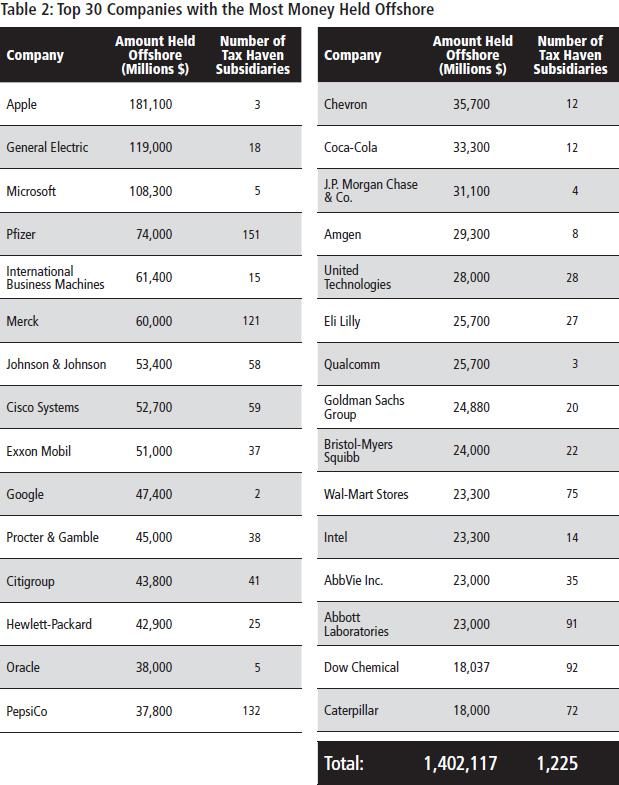The height and width of the screenshot is (785, 619).
Task: Click the Caterpillar company name
Action: click(x=352, y=710)
